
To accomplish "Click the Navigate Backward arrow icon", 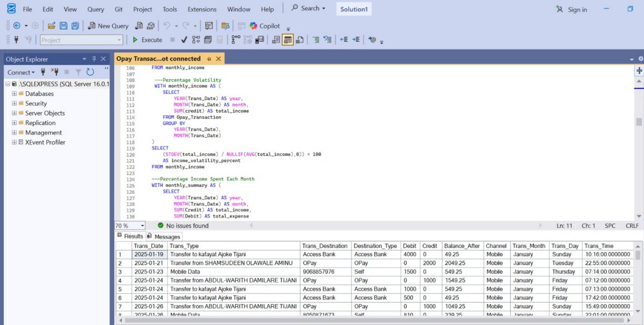I will point(17,25).
